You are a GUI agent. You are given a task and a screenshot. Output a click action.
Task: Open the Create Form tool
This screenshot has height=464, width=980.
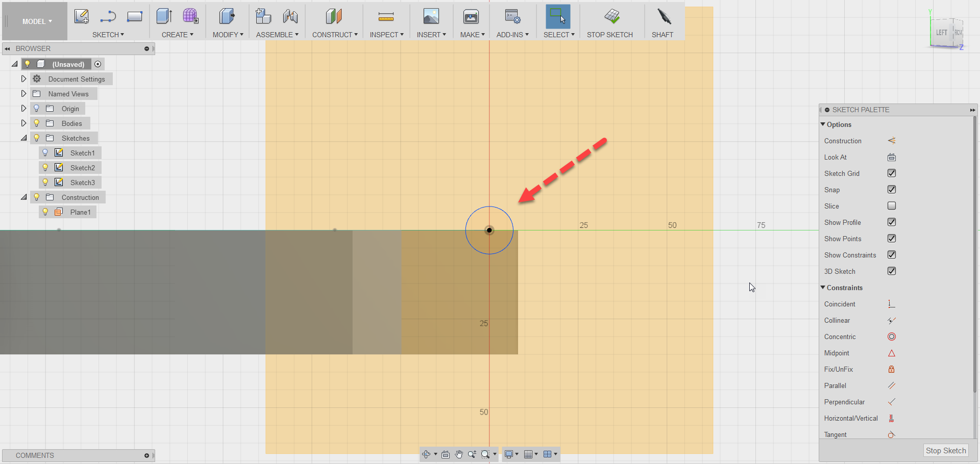(x=191, y=16)
